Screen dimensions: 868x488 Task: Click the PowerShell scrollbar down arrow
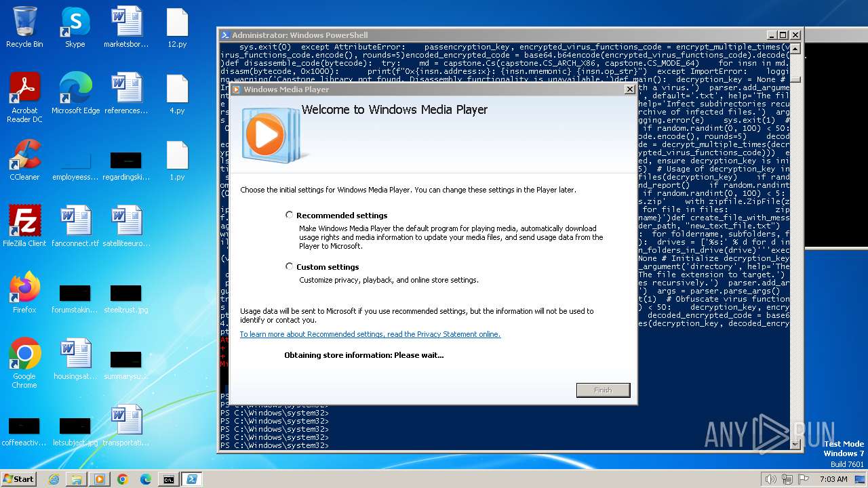tap(796, 444)
